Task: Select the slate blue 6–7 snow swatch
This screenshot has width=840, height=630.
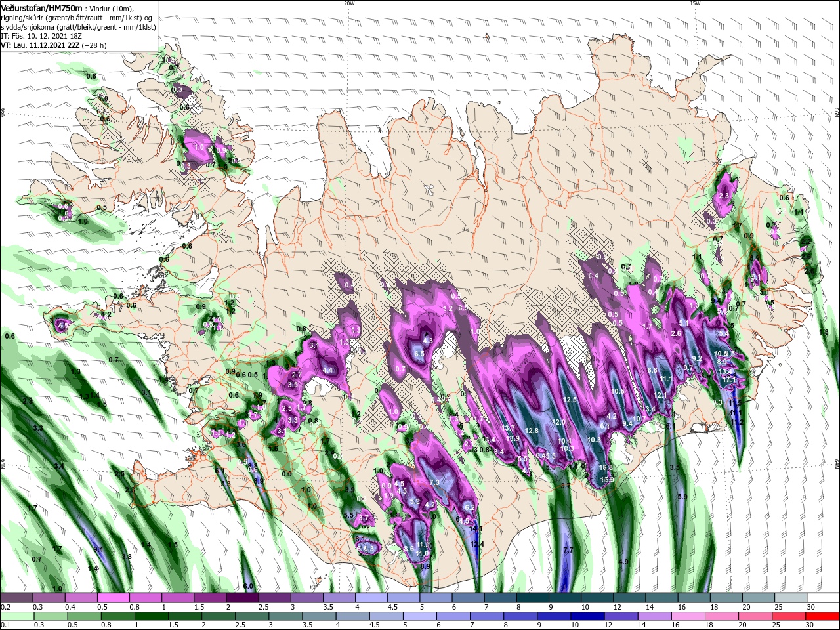Action: (x=469, y=598)
